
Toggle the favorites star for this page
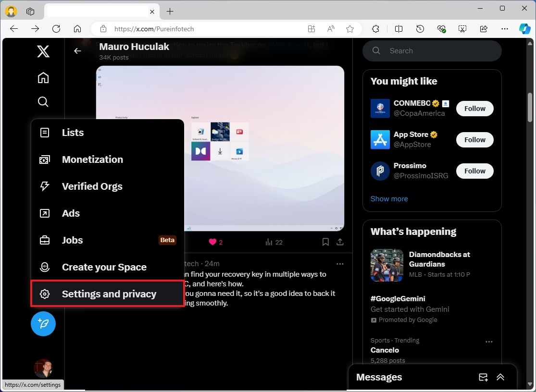[350, 29]
